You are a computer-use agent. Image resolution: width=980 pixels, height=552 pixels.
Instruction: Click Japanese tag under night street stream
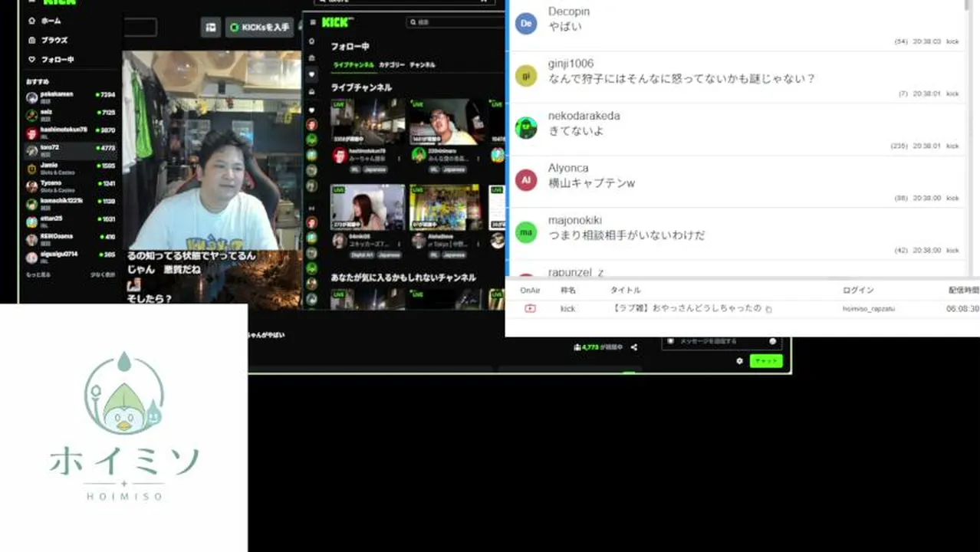coord(375,169)
